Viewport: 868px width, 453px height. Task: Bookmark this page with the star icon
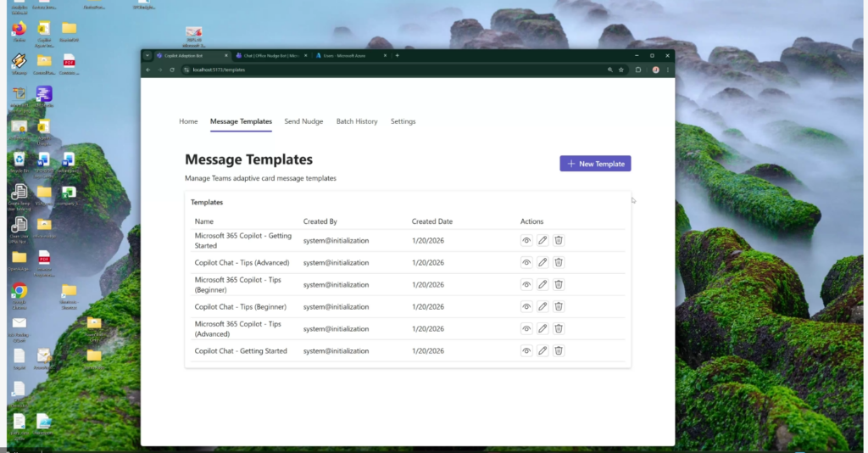click(x=621, y=70)
